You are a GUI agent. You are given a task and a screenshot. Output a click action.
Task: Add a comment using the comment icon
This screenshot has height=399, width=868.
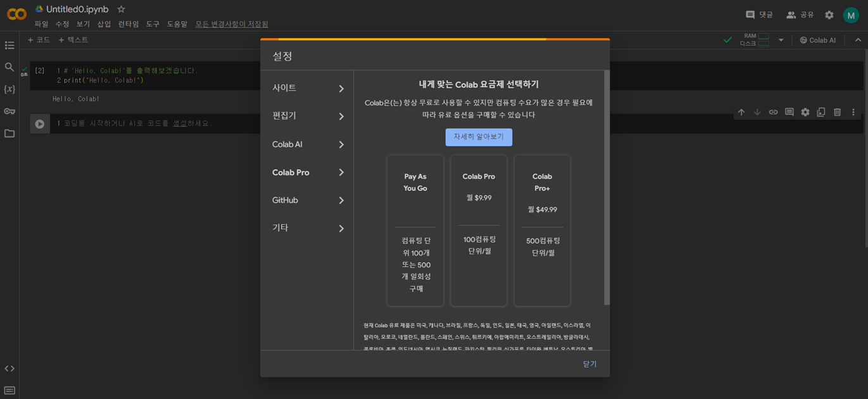(789, 112)
